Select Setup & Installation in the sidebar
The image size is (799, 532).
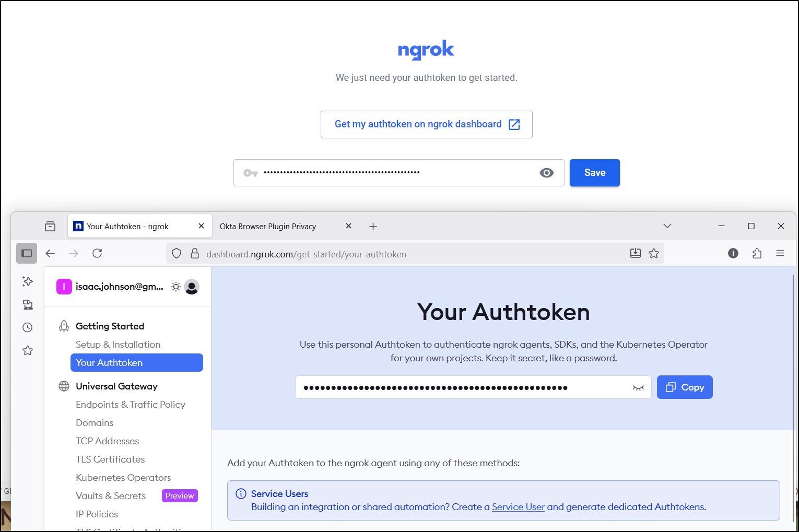(118, 345)
